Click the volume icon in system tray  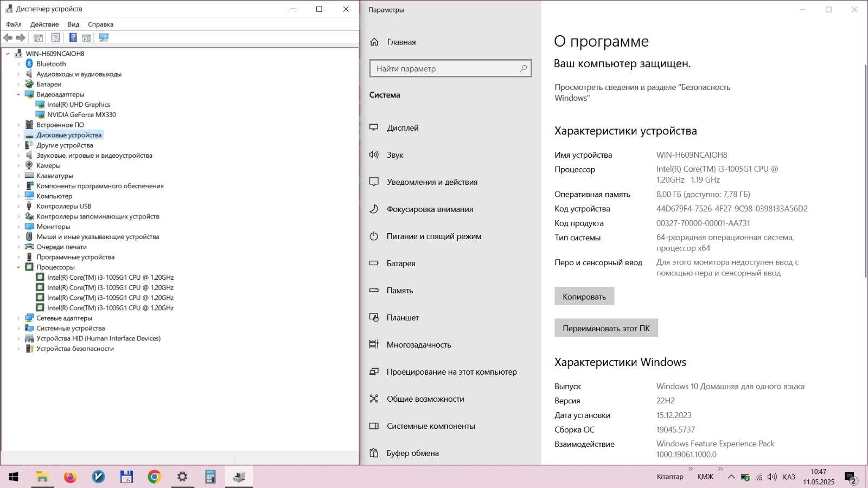pyautogui.click(x=772, y=477)
